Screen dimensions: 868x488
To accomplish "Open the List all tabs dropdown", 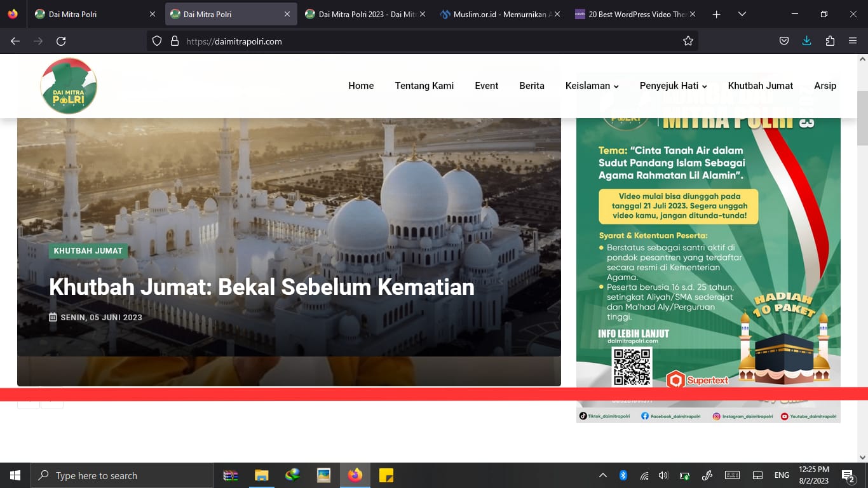I will point(742,14).
